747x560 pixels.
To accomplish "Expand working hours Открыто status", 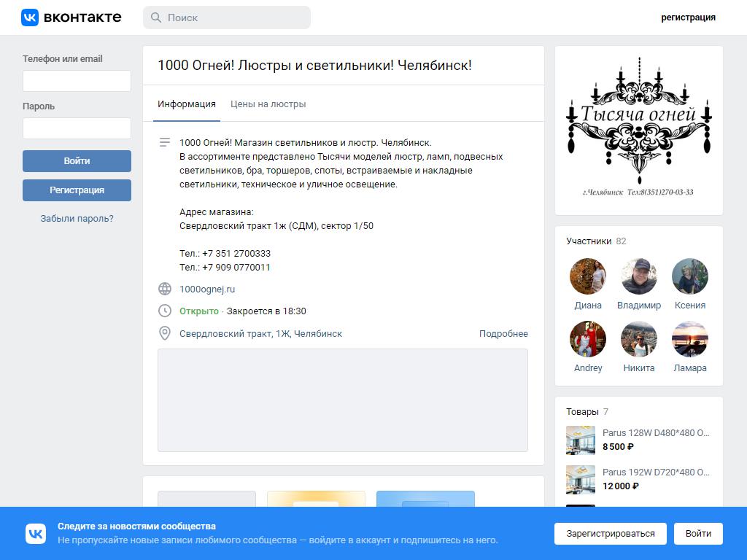I will coord(199,311).
